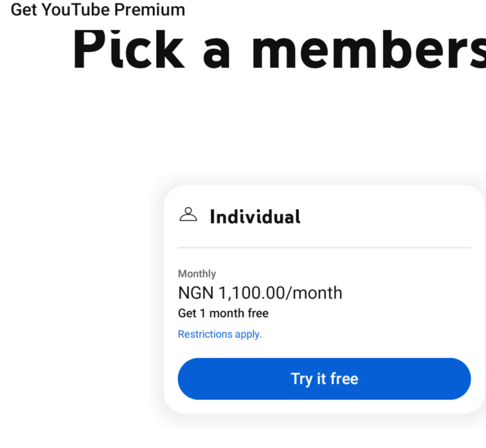Click the person icon beside Individual

coord(188,215)
